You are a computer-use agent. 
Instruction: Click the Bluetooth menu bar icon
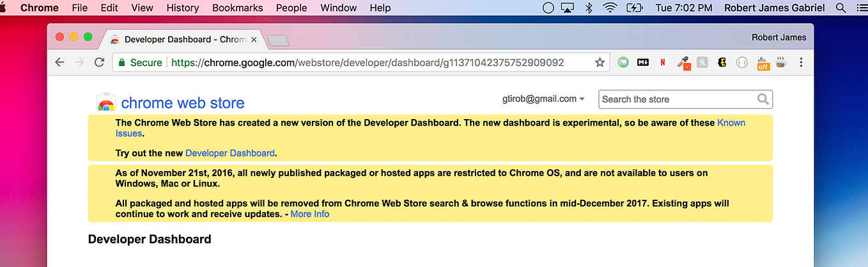click(x=589, y=8)
